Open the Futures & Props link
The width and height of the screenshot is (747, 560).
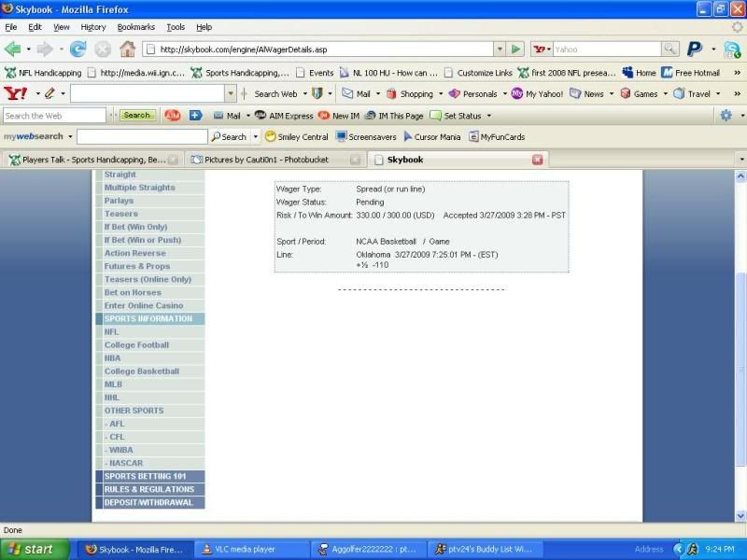tap(137, 266)
